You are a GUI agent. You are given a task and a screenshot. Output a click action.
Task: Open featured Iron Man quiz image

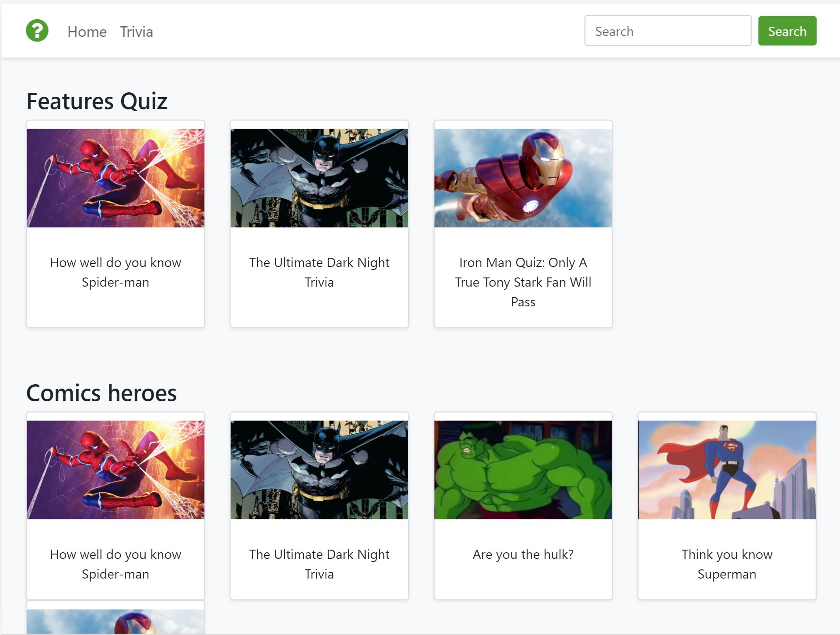pos(523,178)
